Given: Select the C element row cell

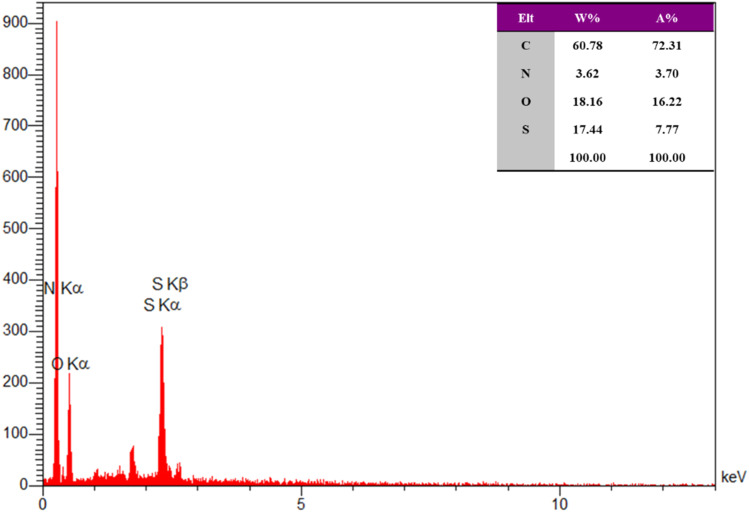Looking at the screenshot, I should click(525, 45).
